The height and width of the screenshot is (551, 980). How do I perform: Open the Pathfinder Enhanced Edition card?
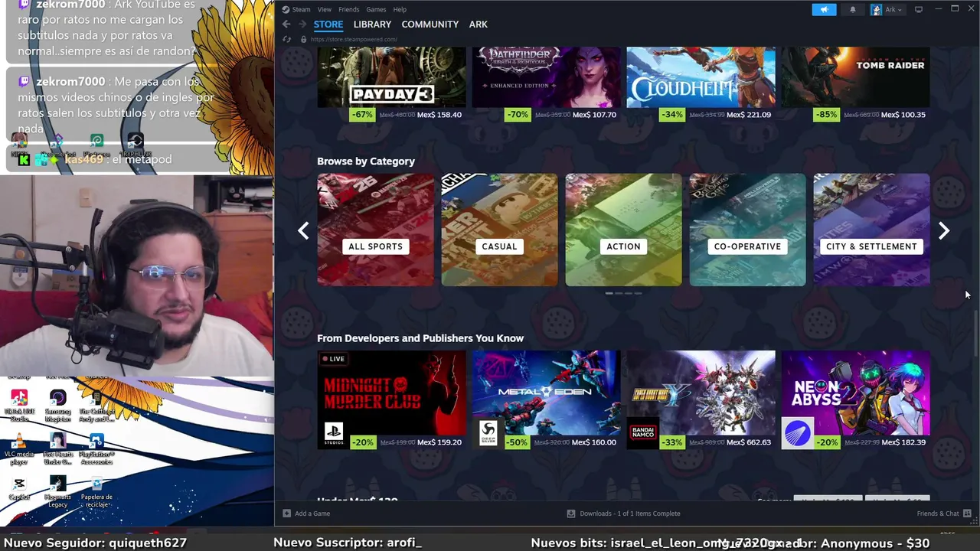[546, 77]
